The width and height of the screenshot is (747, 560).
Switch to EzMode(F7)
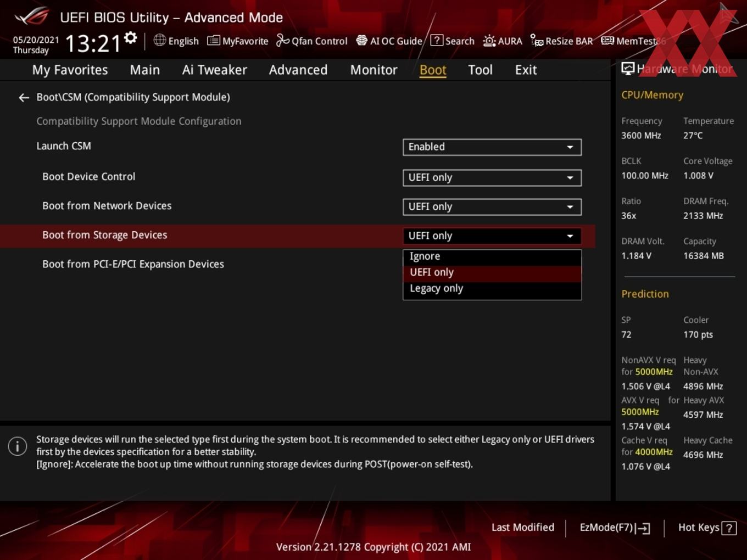point(615,528)
